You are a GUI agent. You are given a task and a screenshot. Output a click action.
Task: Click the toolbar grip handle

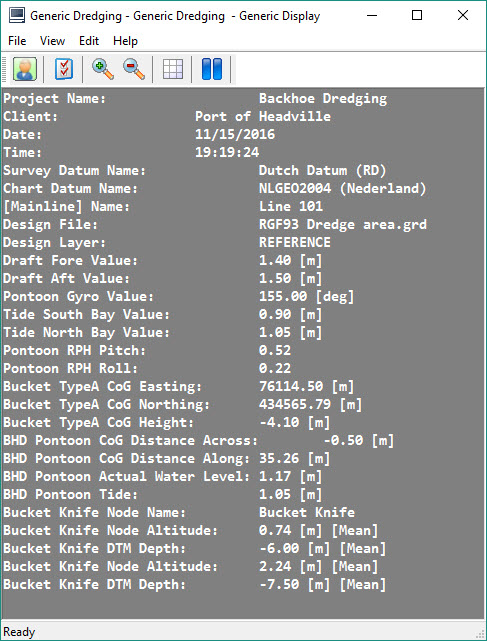pos(5,69)
